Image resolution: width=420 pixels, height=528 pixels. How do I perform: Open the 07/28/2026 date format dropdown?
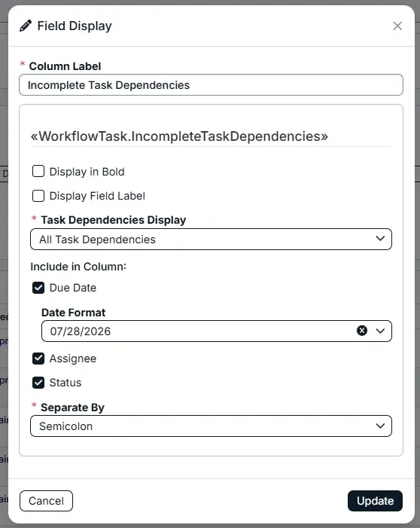216,331
